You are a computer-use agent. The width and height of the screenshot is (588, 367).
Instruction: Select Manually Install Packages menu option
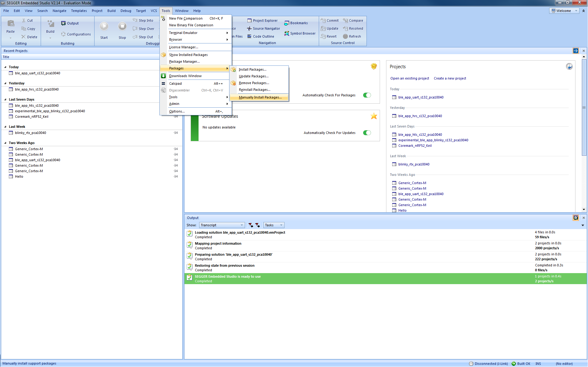coord(259,97)
